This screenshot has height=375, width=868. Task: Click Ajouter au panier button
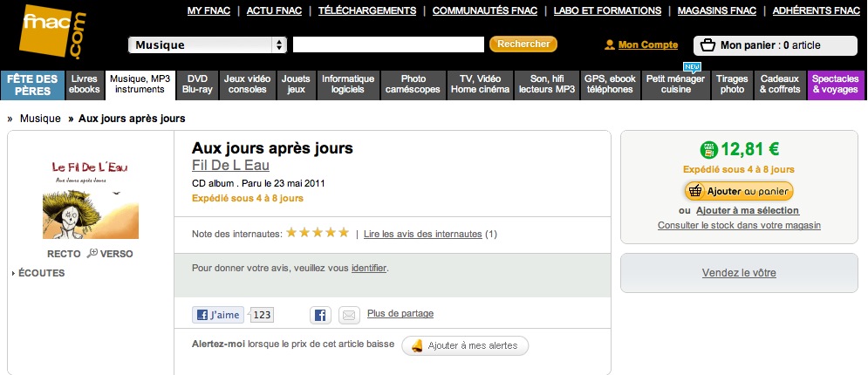739,191
